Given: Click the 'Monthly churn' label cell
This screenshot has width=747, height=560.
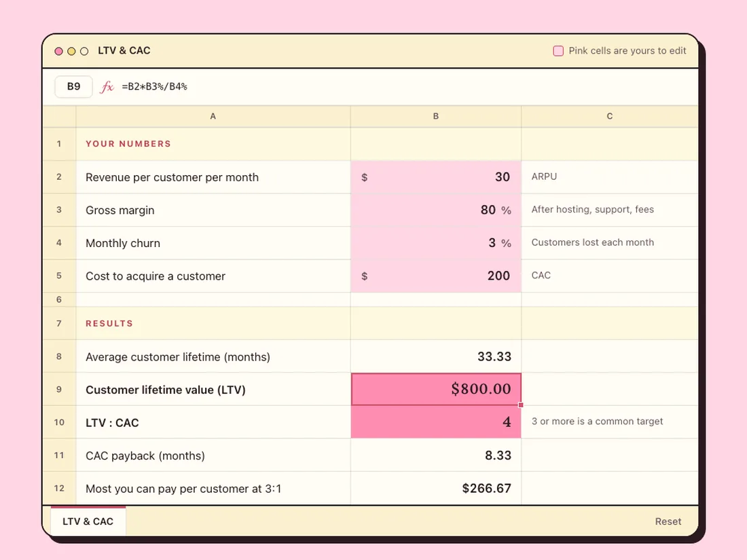Looking at the screenshot, I should click(x=213, y=243).
